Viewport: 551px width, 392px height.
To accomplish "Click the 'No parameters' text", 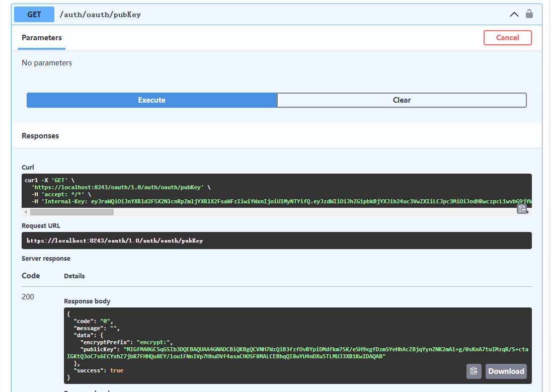I will click(x=47, y=63).
